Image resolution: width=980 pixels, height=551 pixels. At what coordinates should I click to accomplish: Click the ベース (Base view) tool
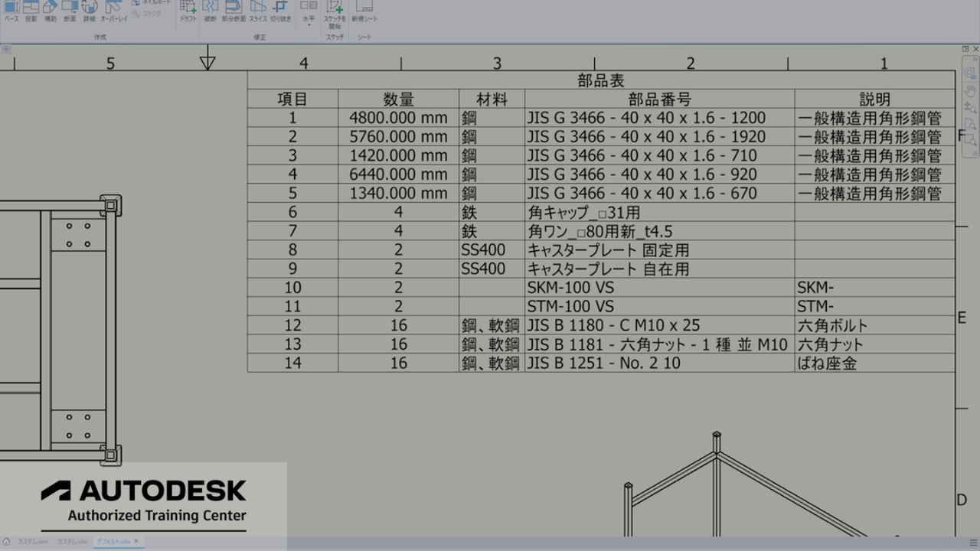tap(11, 11)
